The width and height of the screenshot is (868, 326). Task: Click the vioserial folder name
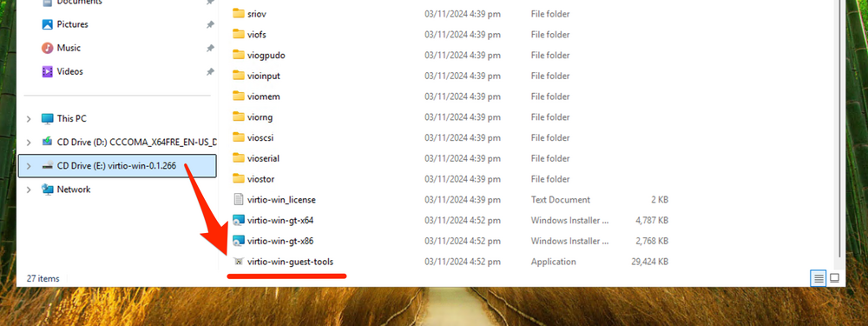pos(264,158)
